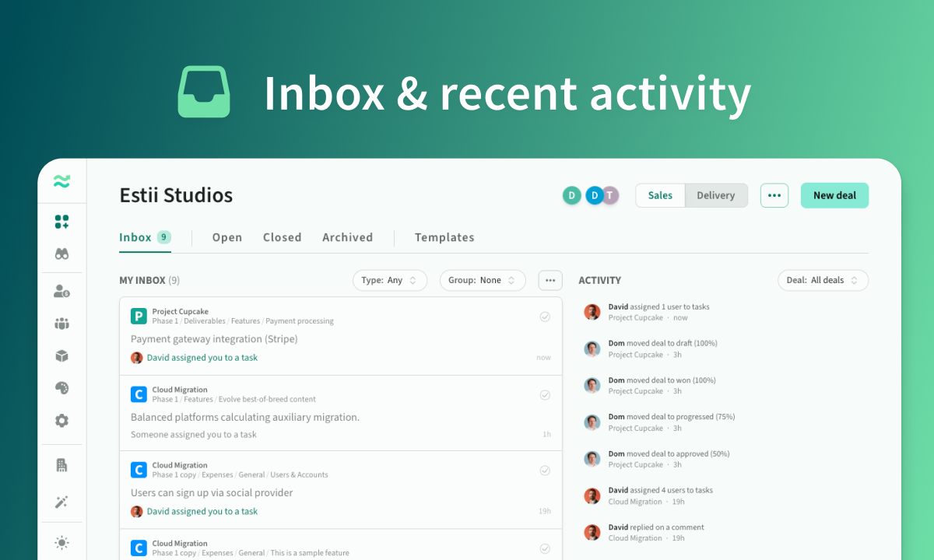Viewport: 934px width, 560px height.
Task: Click the New deal button
Action: (834, 195)
